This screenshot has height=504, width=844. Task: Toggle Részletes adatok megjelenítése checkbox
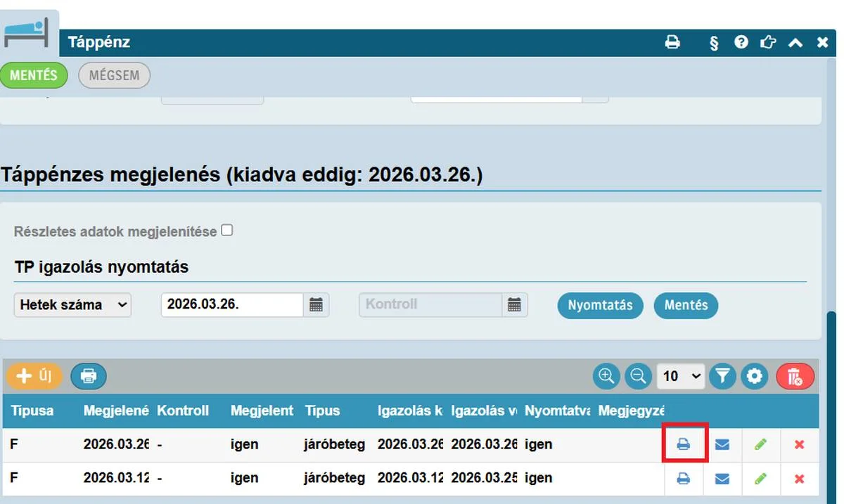pos(226,230)
